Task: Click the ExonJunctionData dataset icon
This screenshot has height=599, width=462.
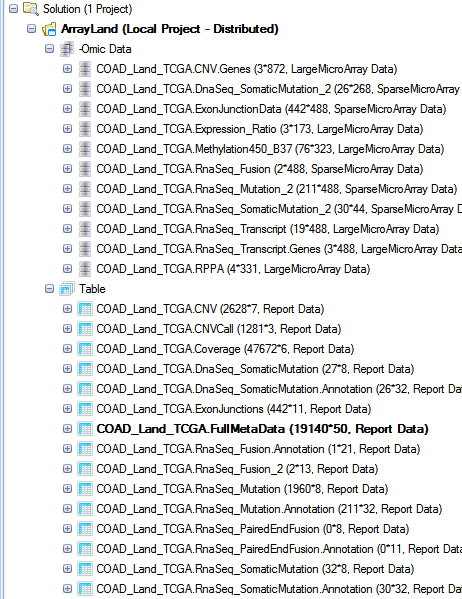Action: click(85, 109)
